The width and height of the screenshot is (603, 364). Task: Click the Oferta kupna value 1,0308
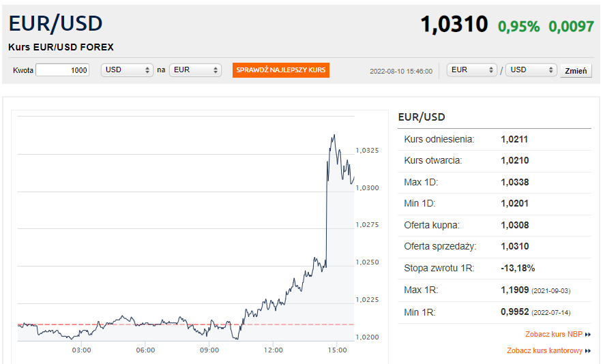pyautogui.click(x=514, y=225)
